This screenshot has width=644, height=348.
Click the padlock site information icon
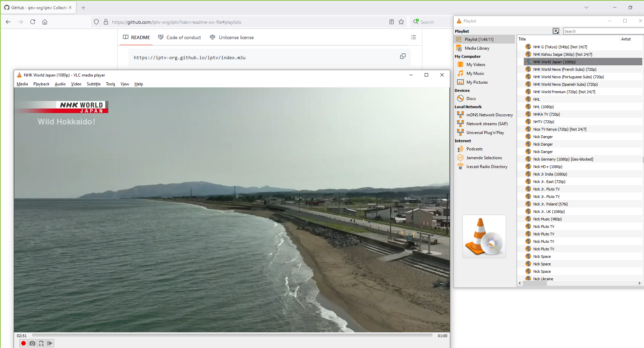[106, 22]
